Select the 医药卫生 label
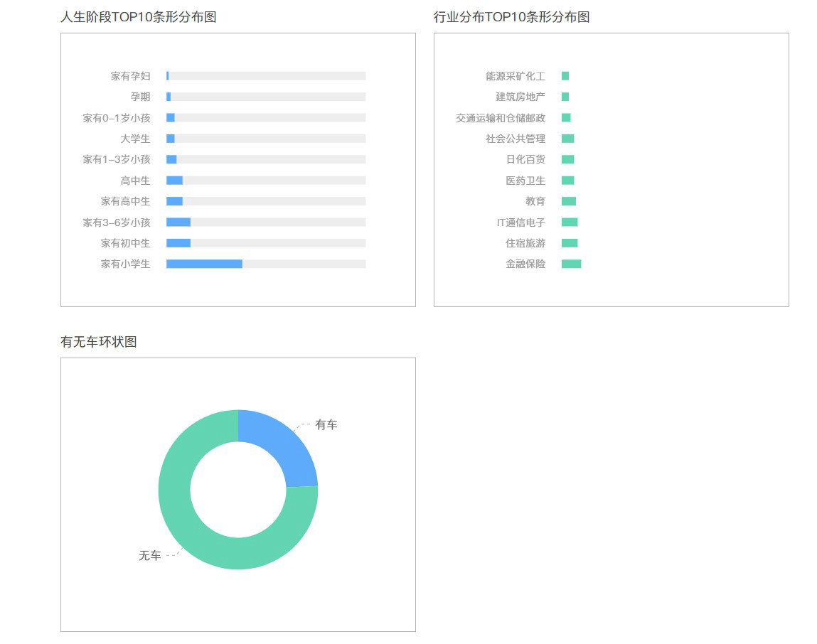This screenshot has width=817, height=644. pyautogui.click(x=525, y=181)
